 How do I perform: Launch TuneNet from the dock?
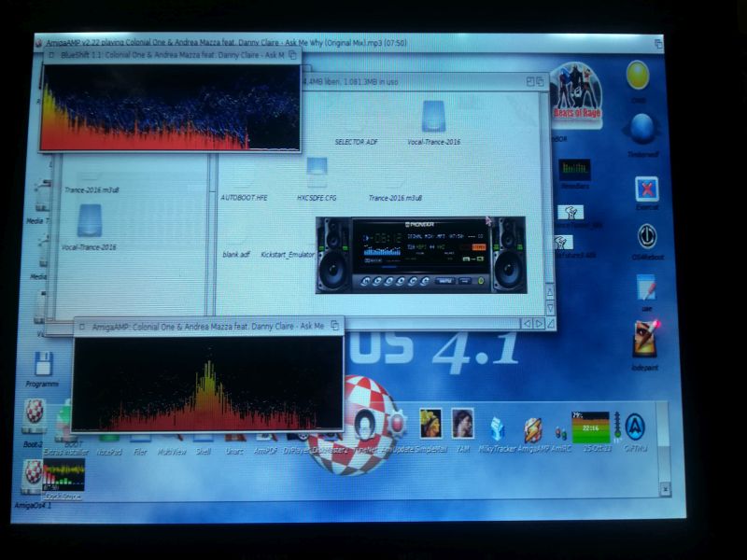[365, 424]
